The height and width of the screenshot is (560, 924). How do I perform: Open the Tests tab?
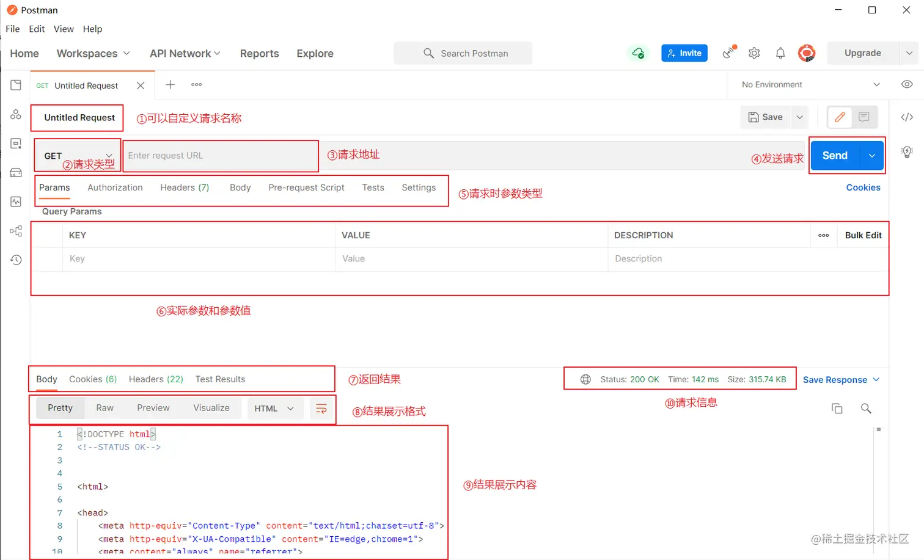pyautogui.click(x=373, y=187)
